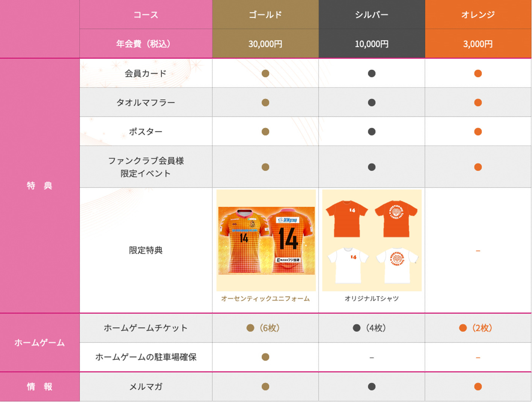This screenshot has height=402, width=532.
Task: Select the ゴールド course header
Action: point(265,15)
